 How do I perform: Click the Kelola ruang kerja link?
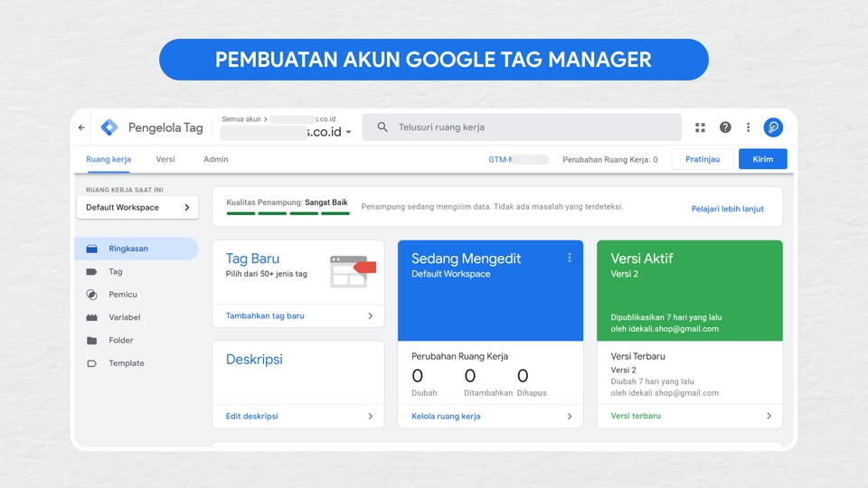tap(446, 416)
